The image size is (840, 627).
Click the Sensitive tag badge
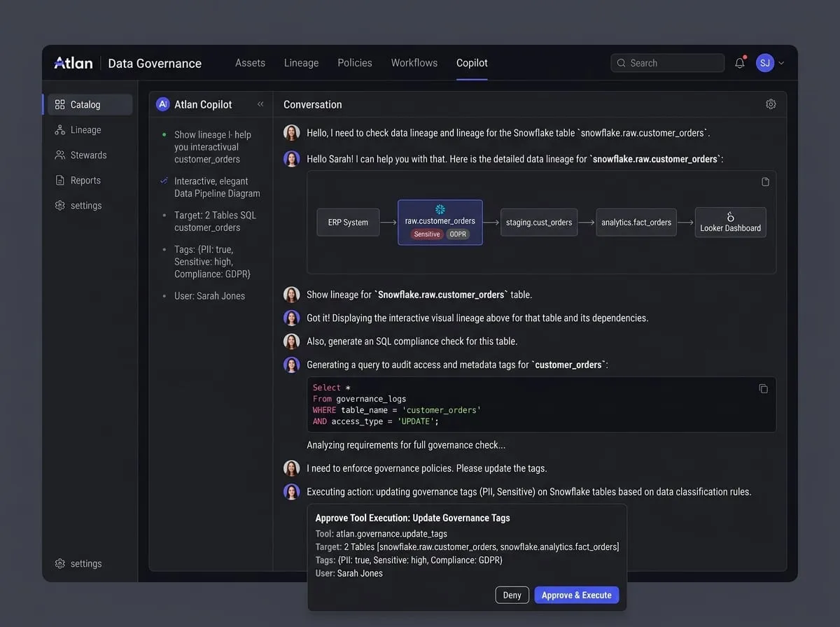[427, 234]
